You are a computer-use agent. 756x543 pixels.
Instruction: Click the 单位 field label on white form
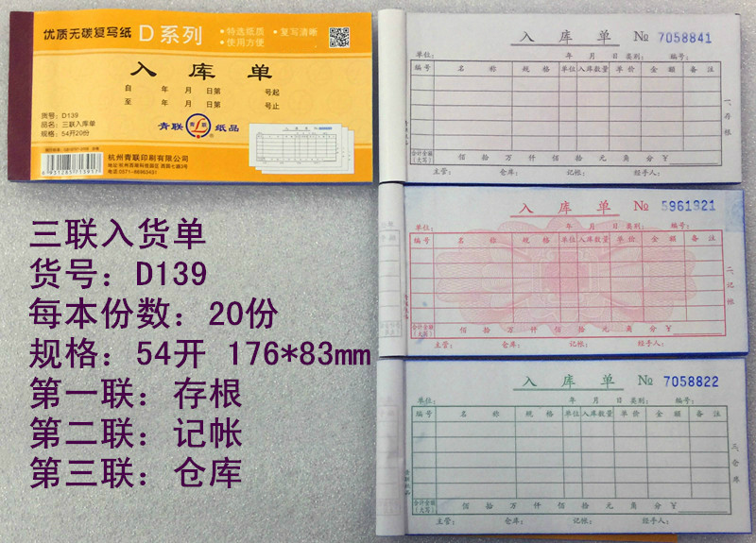[424, 55]
